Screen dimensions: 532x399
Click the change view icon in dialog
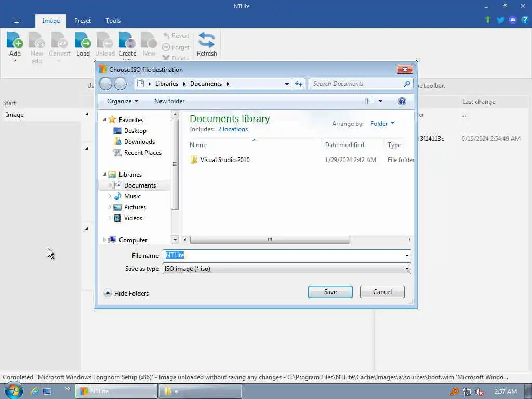click(369, 101)
